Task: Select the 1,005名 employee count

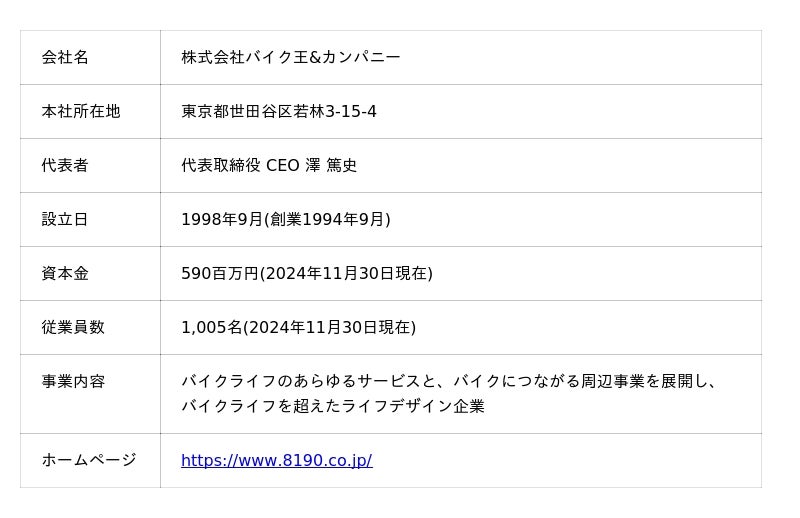Action: coord(211,328)
